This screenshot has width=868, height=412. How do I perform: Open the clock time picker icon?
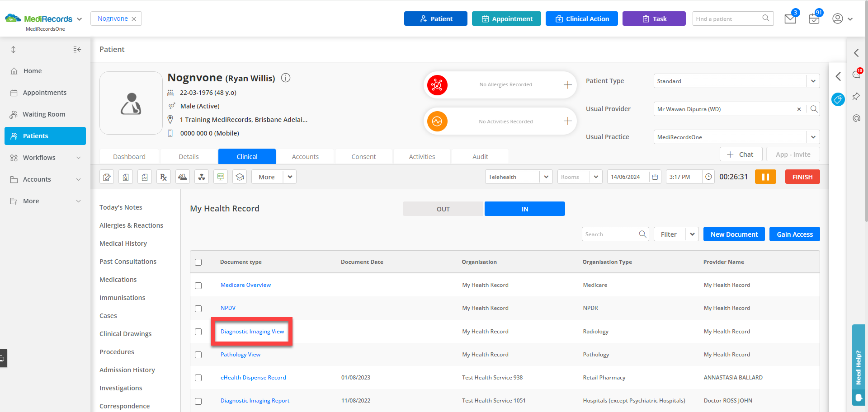coord(708,177)
